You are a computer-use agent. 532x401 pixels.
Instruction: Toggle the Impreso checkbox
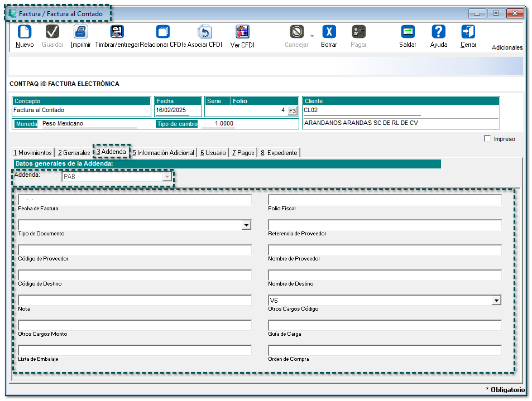488,139
